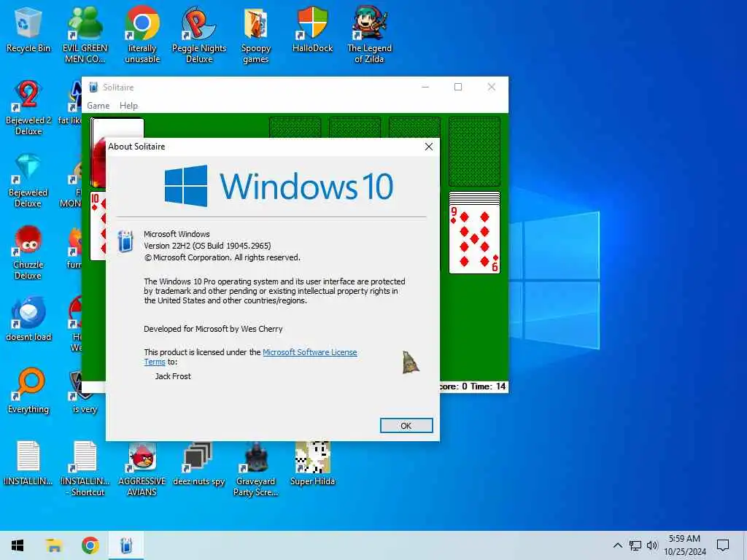The image size is (747, 560).
Task: Minimize the Solitaire window
Action: click(x=425, y=87)
